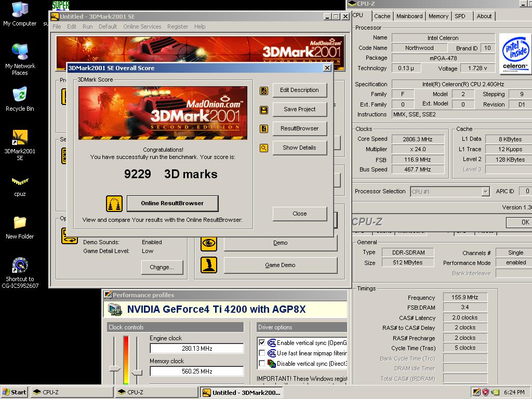The width and height of the screenshot is (532, 399).
Task: Click the 9229 3D marks score
Action: click(170, 174)
